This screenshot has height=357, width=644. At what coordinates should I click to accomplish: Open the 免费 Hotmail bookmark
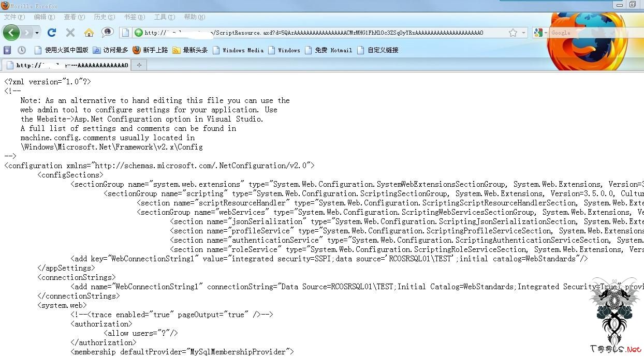pyautogui.click(x=328, y=50)
